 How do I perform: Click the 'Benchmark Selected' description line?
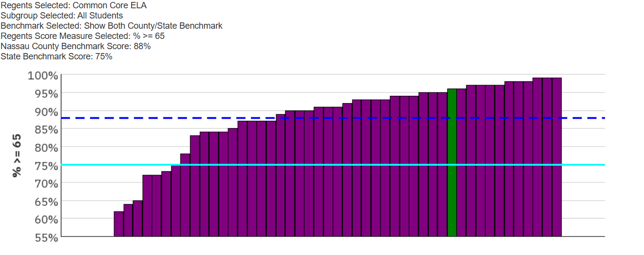[112, 26]
